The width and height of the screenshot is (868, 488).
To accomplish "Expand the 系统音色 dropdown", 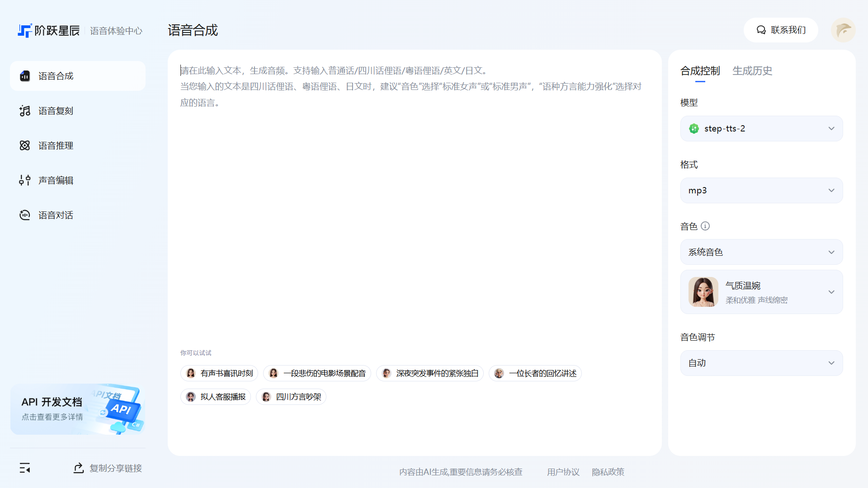I will click(x=761, y=252).
